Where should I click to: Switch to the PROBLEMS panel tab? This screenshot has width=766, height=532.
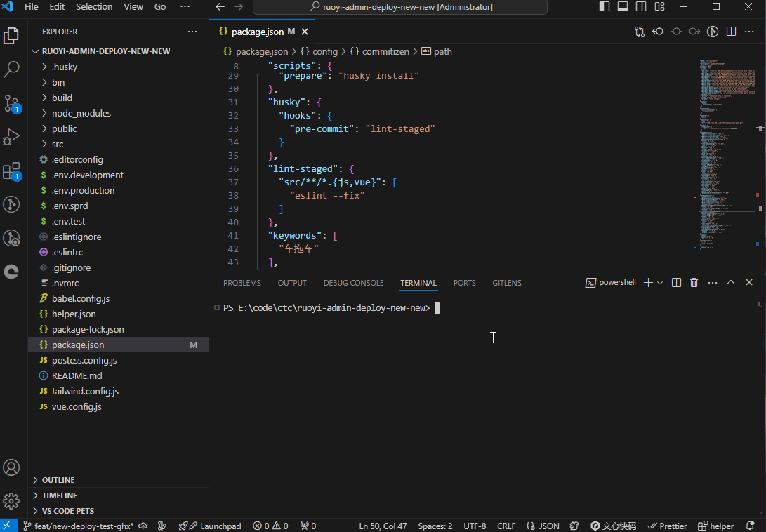pyautogui.click(x=242, y=283)
